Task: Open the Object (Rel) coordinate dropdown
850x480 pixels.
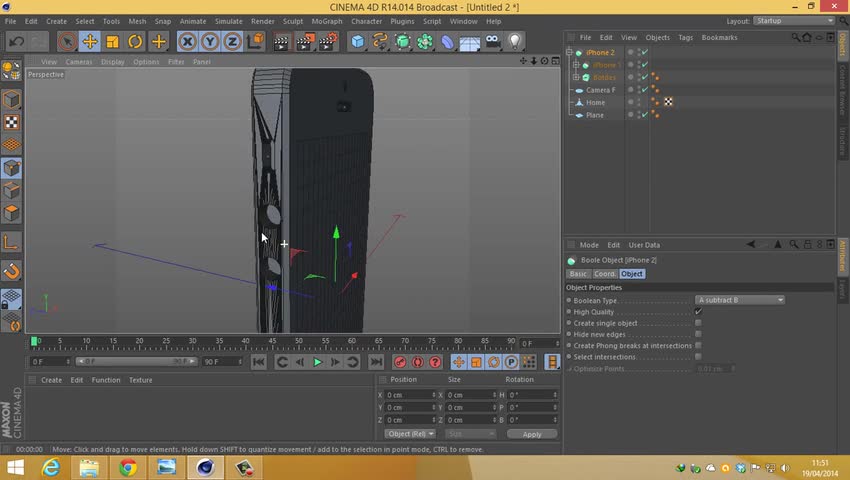Action: [411, 434]
